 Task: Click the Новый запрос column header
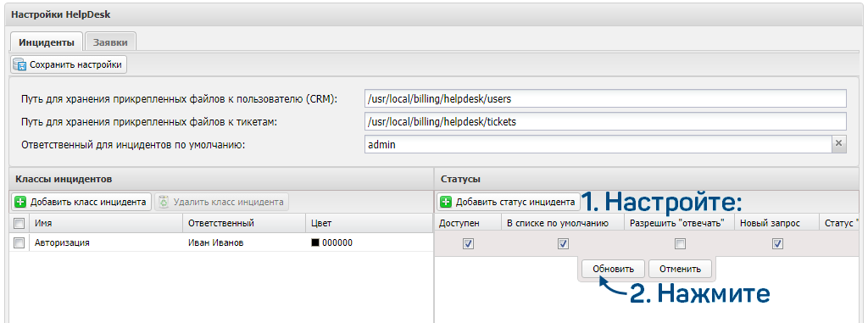tap(776, 223)
